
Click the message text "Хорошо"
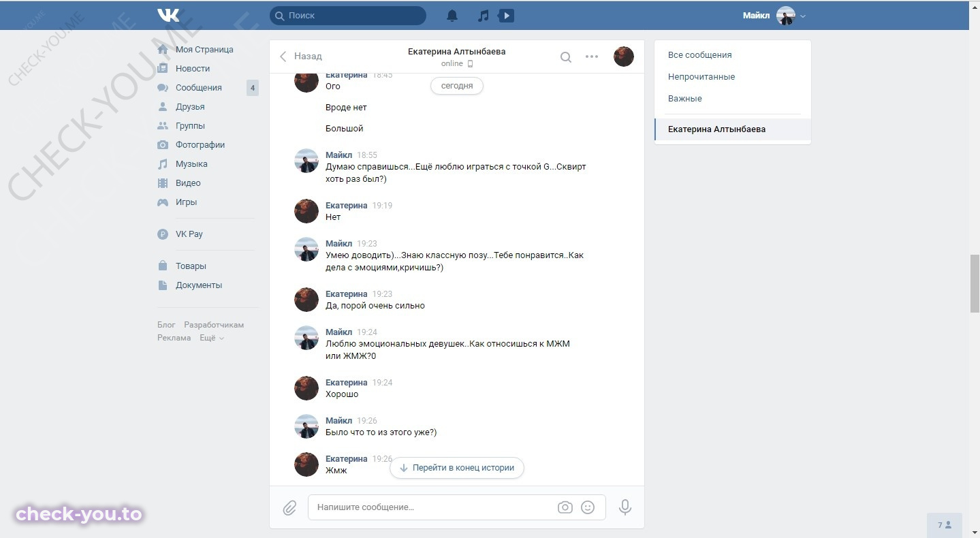pos(342,394)
